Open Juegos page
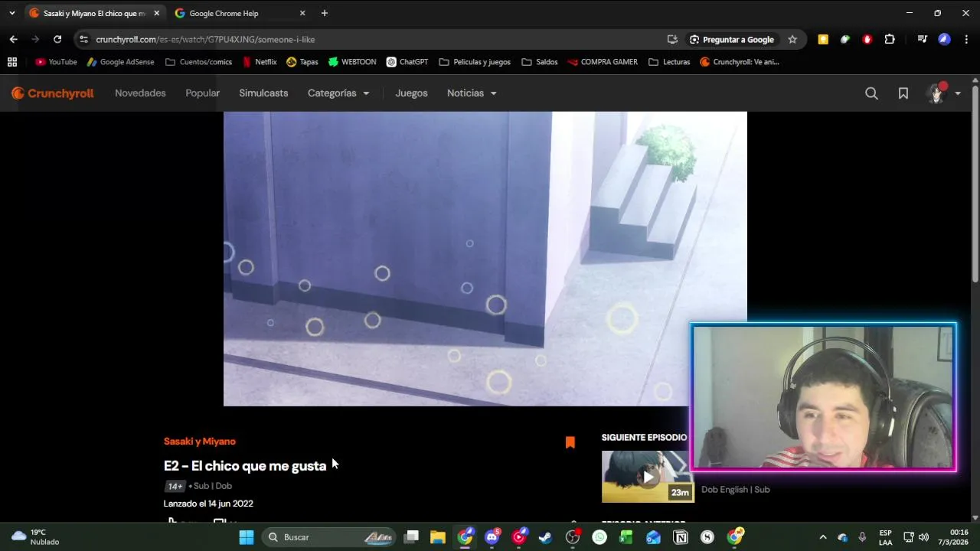Screen dimensions: 980x551 point(411,93)
